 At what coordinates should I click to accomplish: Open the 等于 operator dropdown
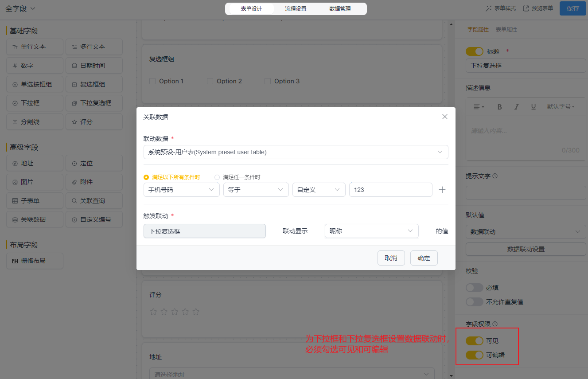256,190
